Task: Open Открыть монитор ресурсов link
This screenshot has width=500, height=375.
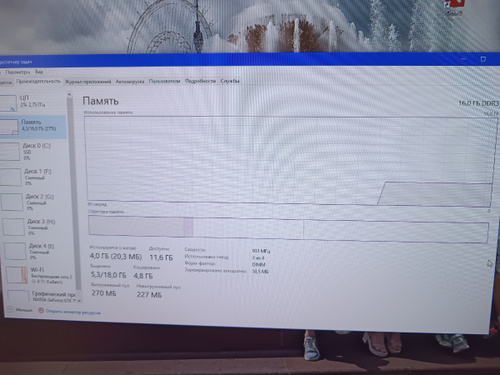Action: (x=73, y=312)
